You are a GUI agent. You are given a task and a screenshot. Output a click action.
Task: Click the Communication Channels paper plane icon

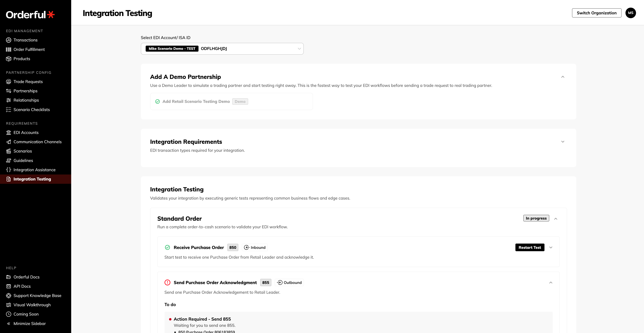click(x=9, y=142)
